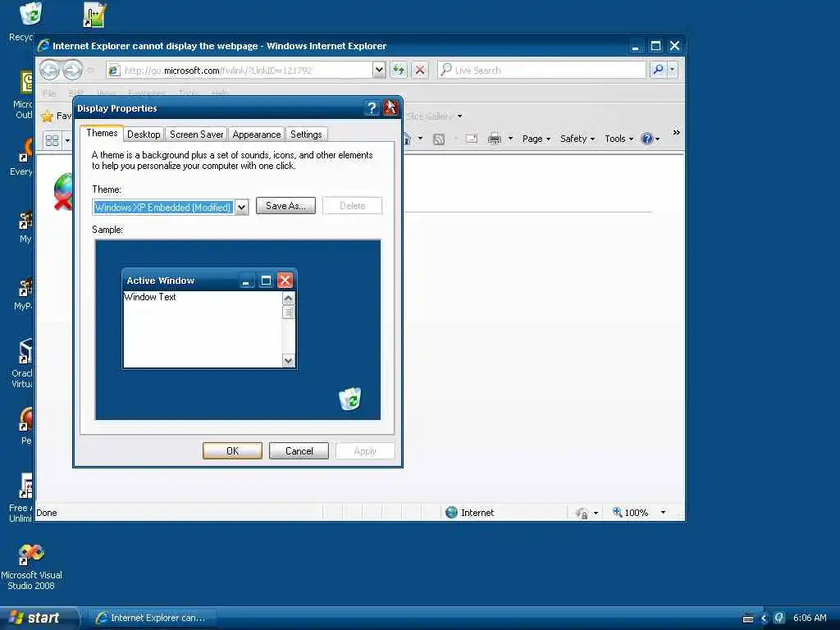Cancel the Display Properties dialog
The image size is (840, 630).
299,451
